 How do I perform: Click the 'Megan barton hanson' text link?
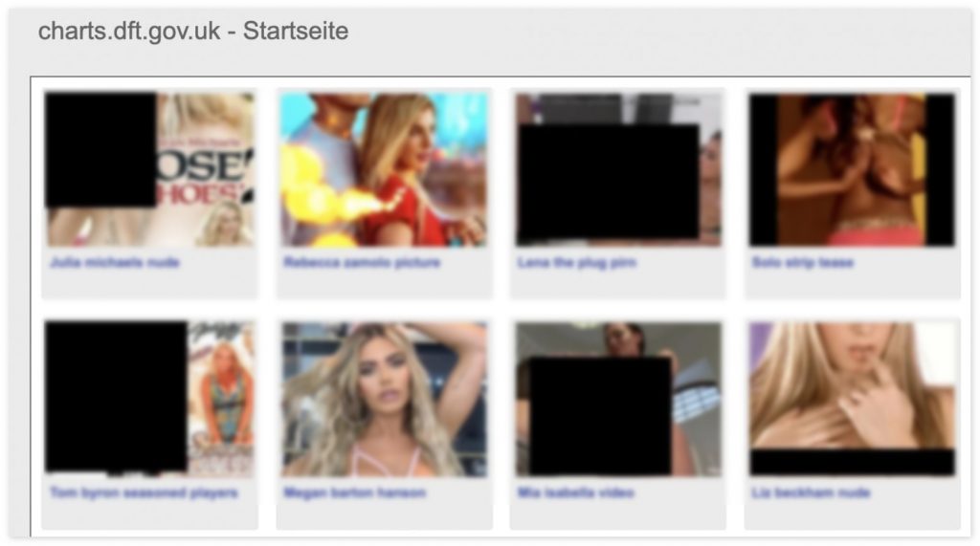[354, 492]
